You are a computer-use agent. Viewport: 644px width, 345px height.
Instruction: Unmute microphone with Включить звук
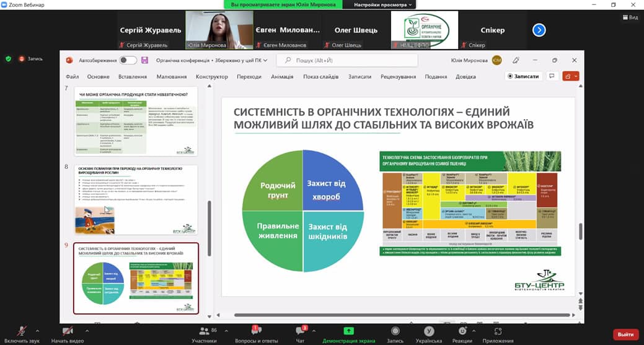(x=22, y=331)
